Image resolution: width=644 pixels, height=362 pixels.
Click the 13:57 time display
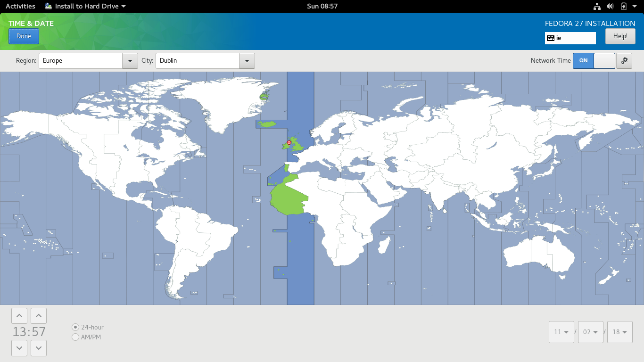[29, 332]
